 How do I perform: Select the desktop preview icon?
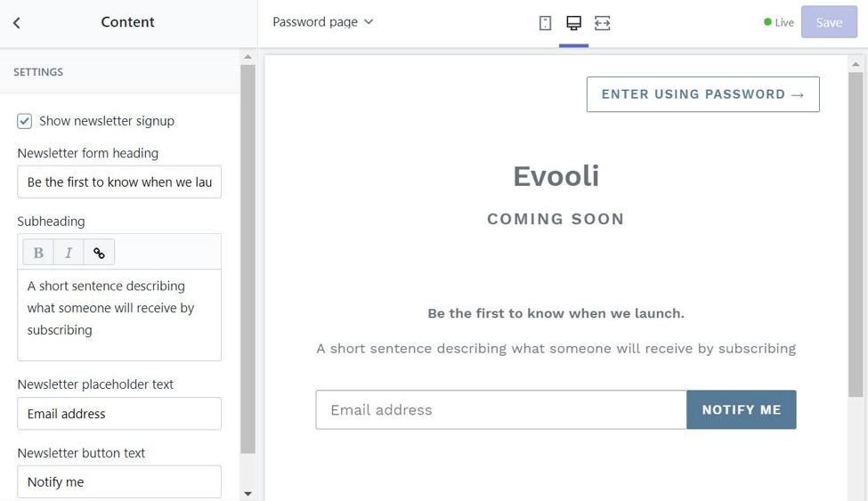pos(574,23)
